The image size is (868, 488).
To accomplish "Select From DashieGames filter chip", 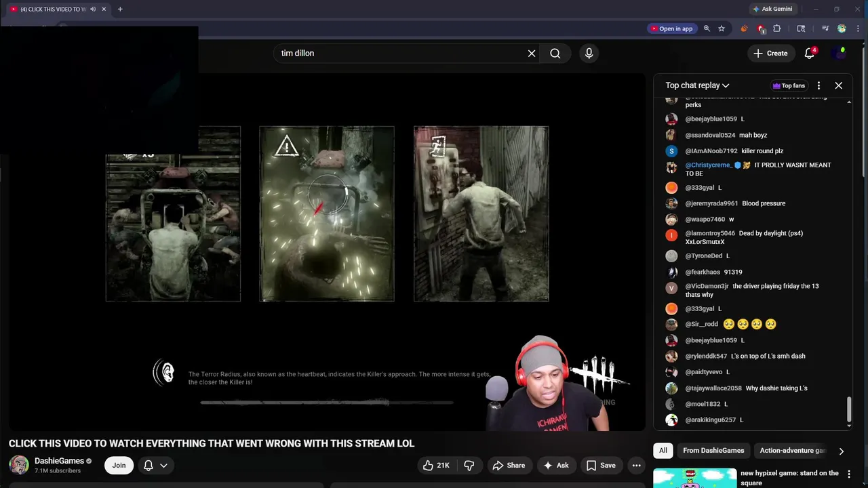I will (x=713, y=451).
